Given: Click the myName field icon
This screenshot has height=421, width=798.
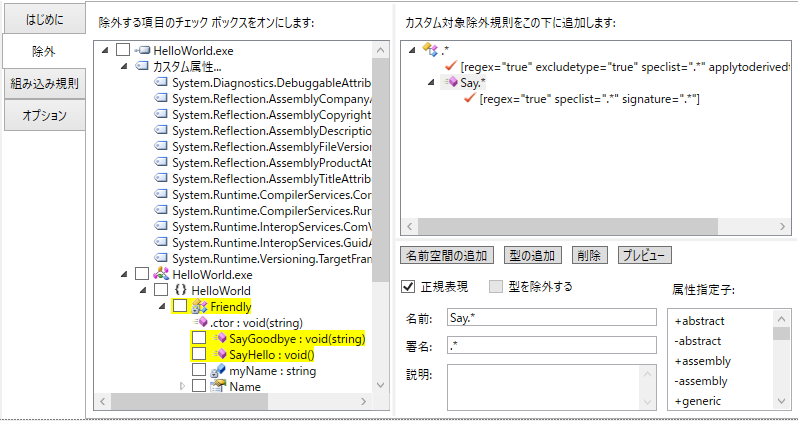Looking at the screenshot, I should [x=218, y=370].
